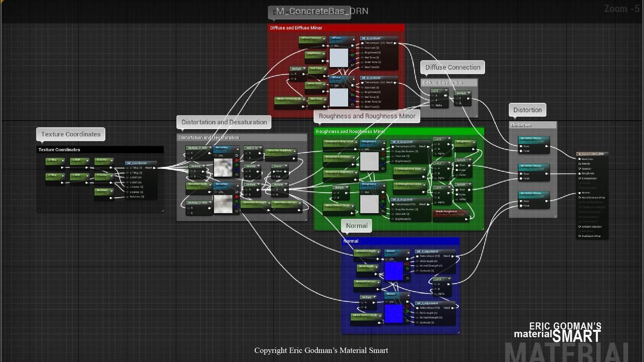Click Pixel Depth Offset input pin
Viewport: 644px width, 362px height.
click(x=580, y=236)
